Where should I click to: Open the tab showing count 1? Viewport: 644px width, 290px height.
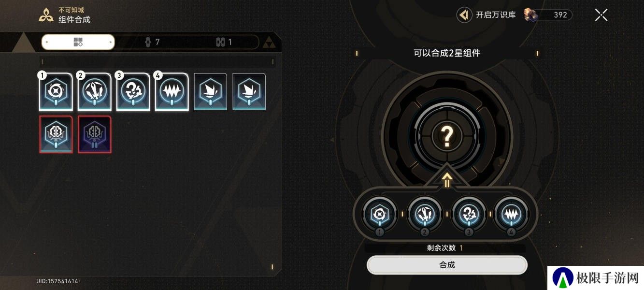224,42
